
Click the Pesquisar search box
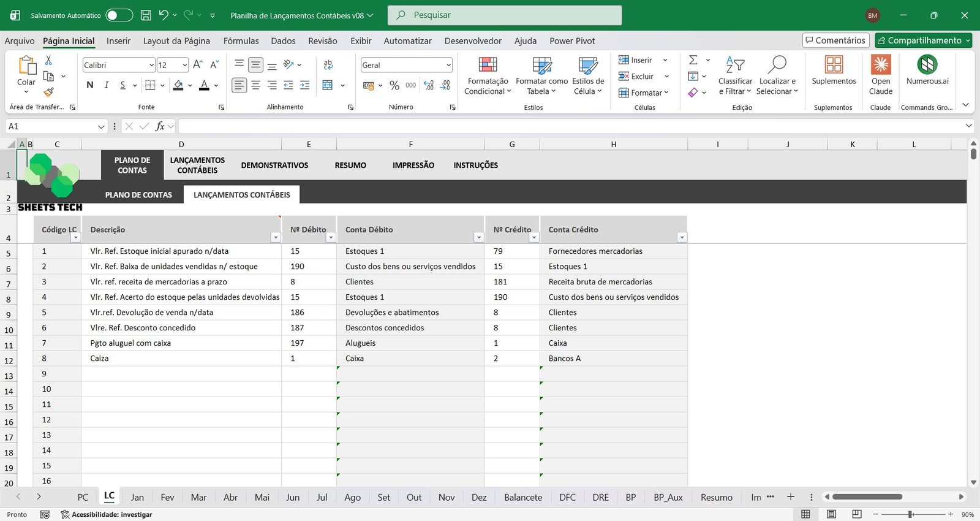(x=504, y=15)
